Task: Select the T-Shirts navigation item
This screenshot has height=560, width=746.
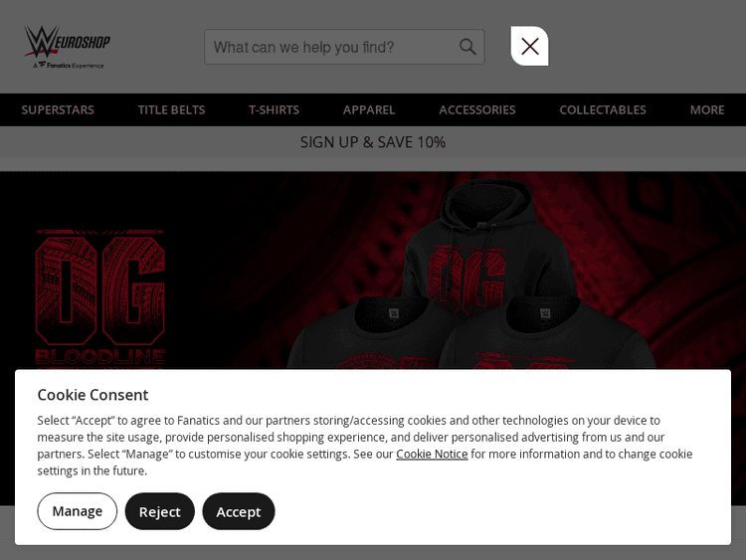Action: [274, 109]
